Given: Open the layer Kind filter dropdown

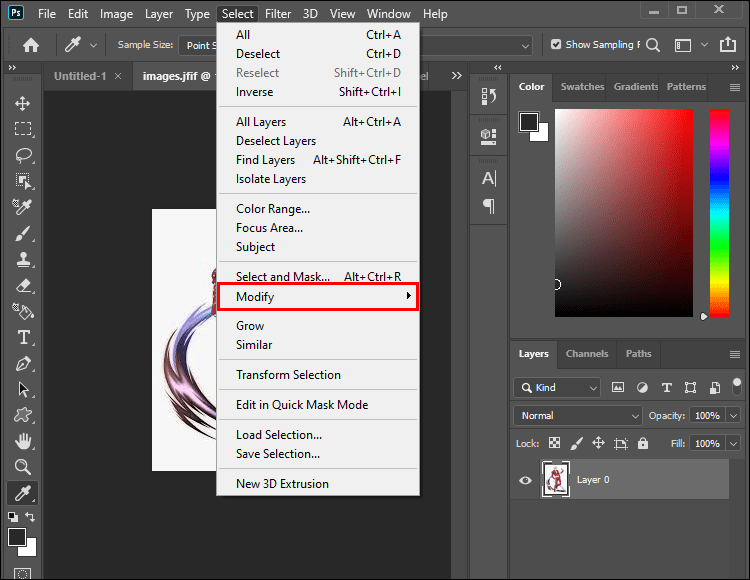Looking at the screenshot, I should 558,387.
